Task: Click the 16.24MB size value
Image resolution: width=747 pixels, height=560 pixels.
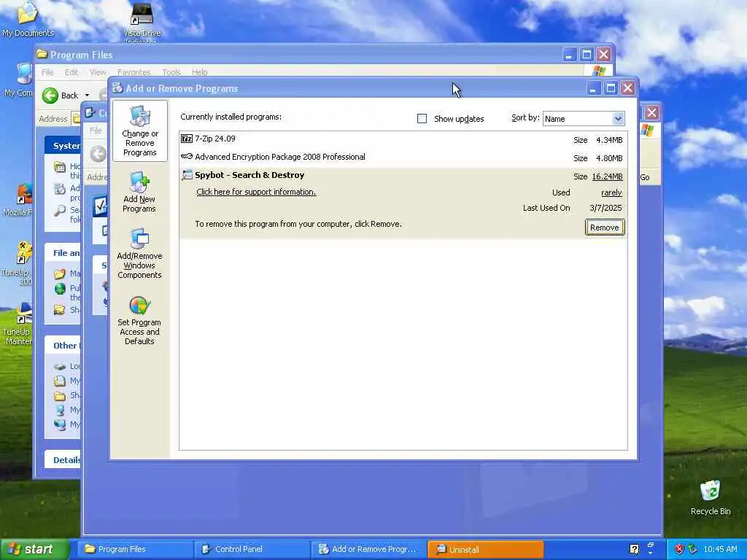Action: point(607,176)
